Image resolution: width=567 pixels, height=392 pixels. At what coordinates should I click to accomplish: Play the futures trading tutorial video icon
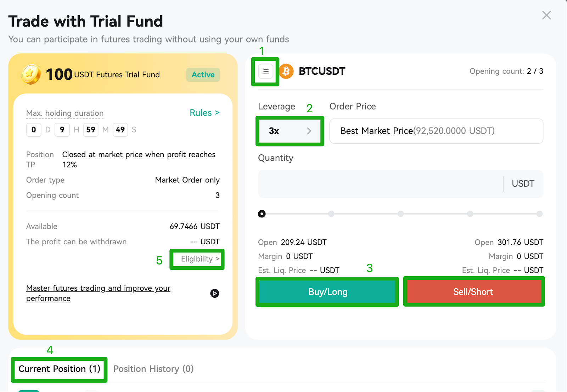214,293
